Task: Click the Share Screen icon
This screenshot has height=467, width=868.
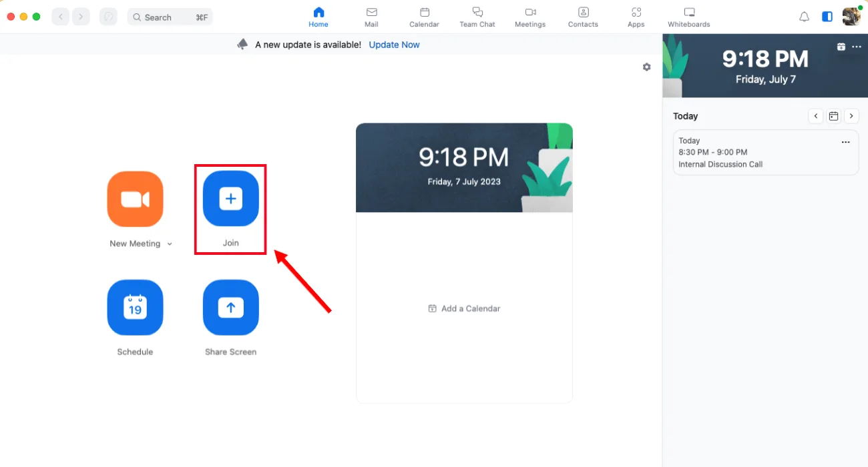Action: (230, 308)
